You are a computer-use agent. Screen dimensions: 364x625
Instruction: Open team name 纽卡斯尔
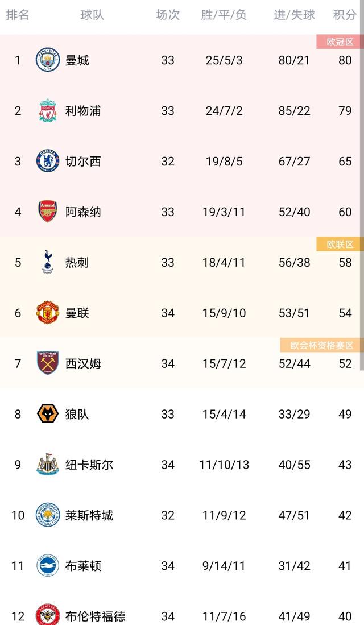[89, 465]
